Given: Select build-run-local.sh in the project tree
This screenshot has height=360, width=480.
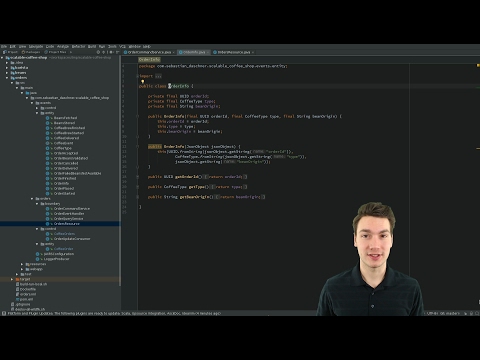Looking at the screenshot, I should tap(33, 284).
